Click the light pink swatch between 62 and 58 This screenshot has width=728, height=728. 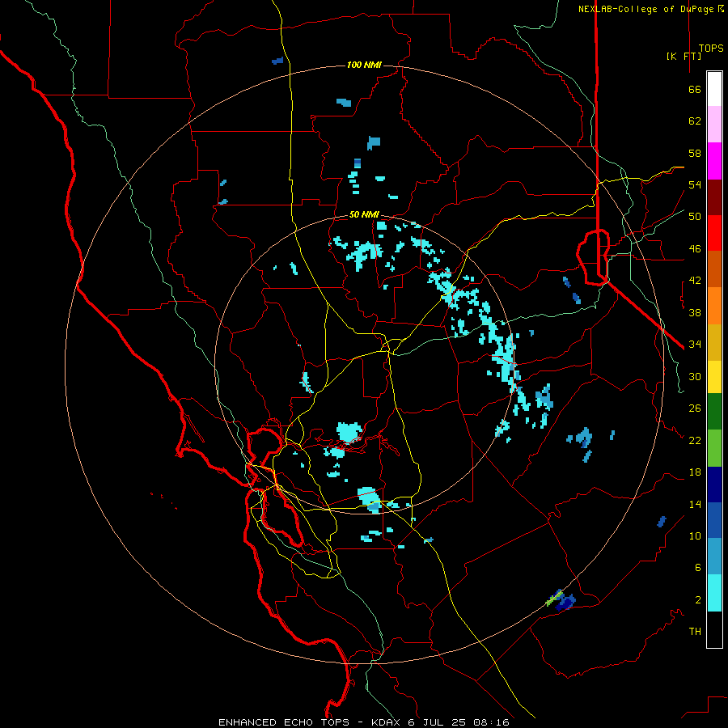714,125
